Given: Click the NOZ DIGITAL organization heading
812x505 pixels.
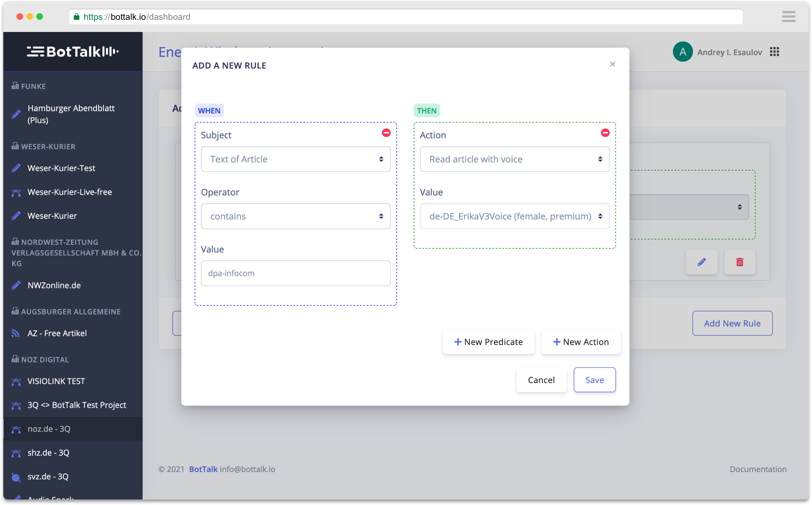Looking at the screenshot, I should pos(40,359).
